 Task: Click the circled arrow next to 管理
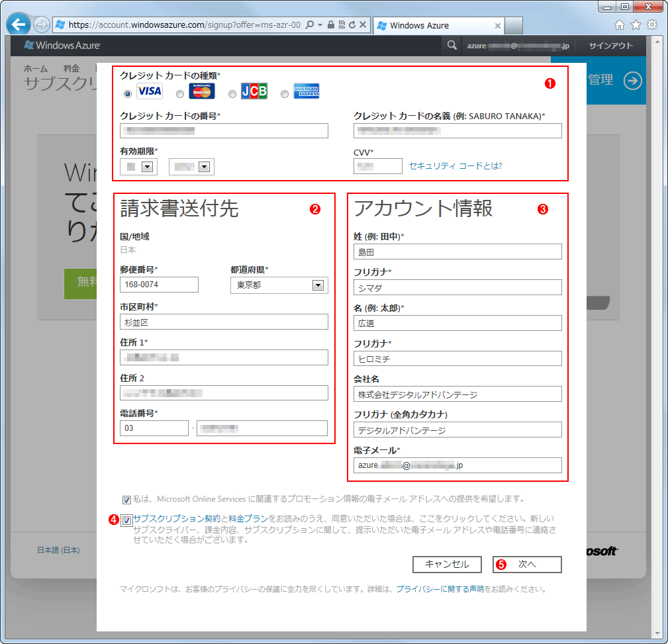[633, 81]
